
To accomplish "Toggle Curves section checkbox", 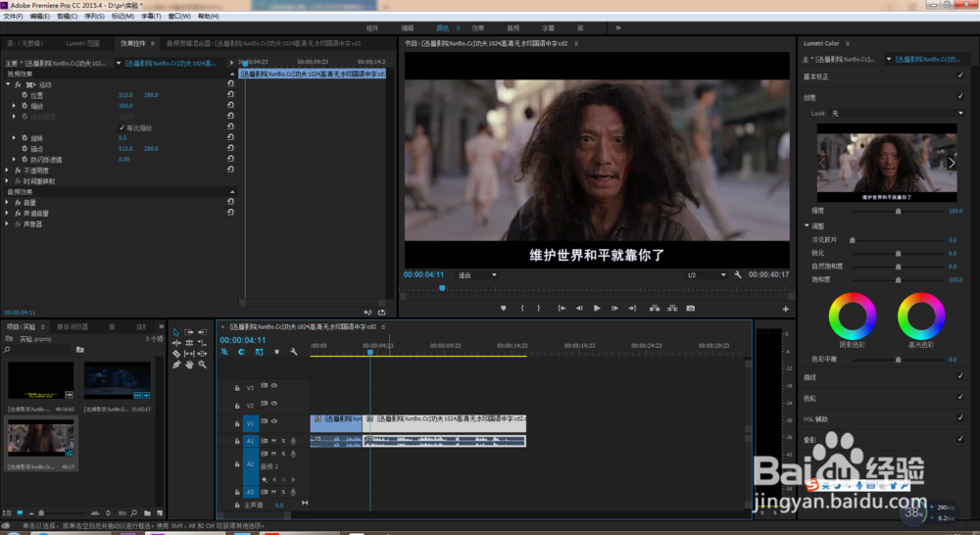I will [960, 376].
